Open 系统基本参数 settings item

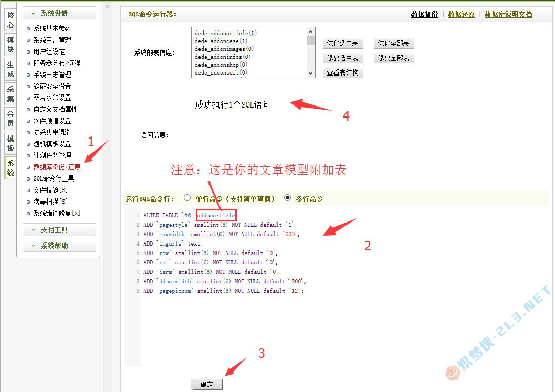[x=52, y=28]
